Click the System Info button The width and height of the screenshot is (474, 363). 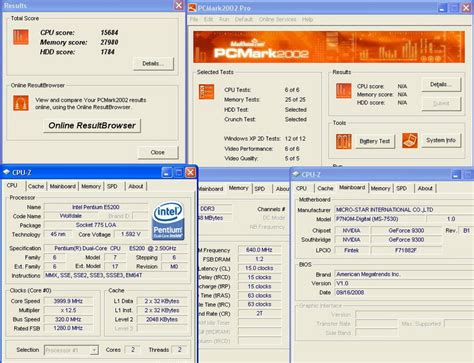441,140
